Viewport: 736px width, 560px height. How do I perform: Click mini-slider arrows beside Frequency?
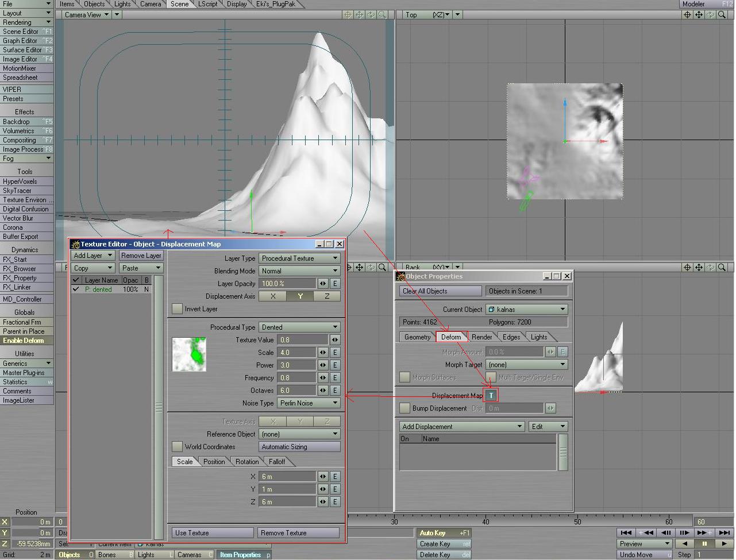[x=323, y=378]
